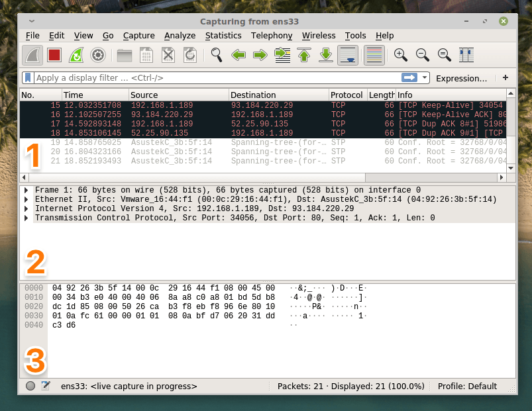This screenshot has height=411, width=532.
Task: Select packet 17 Dup ACK 8#1 row
Action: click(263, 124)
